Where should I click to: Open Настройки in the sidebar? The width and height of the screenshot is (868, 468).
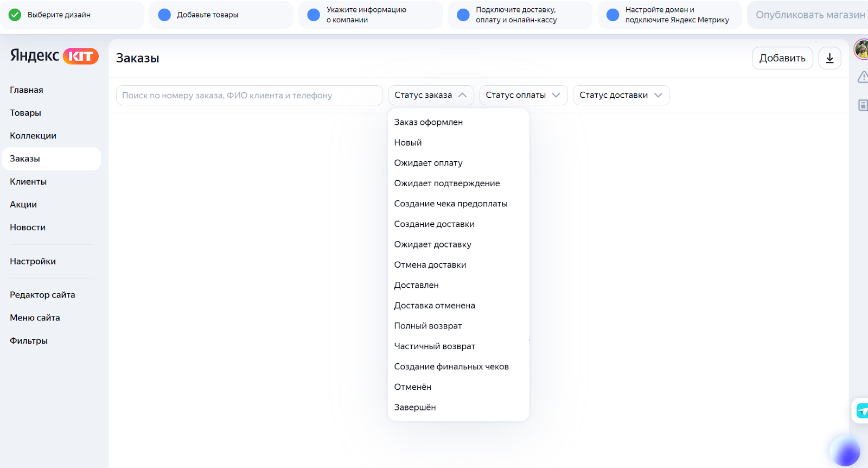[33, 261]
